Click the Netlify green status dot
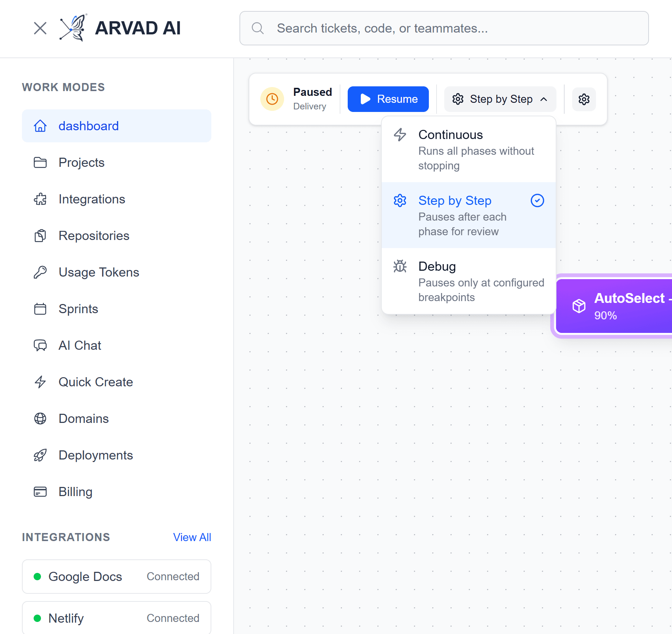Screen dimensions: 672x634 click(37, 618)
